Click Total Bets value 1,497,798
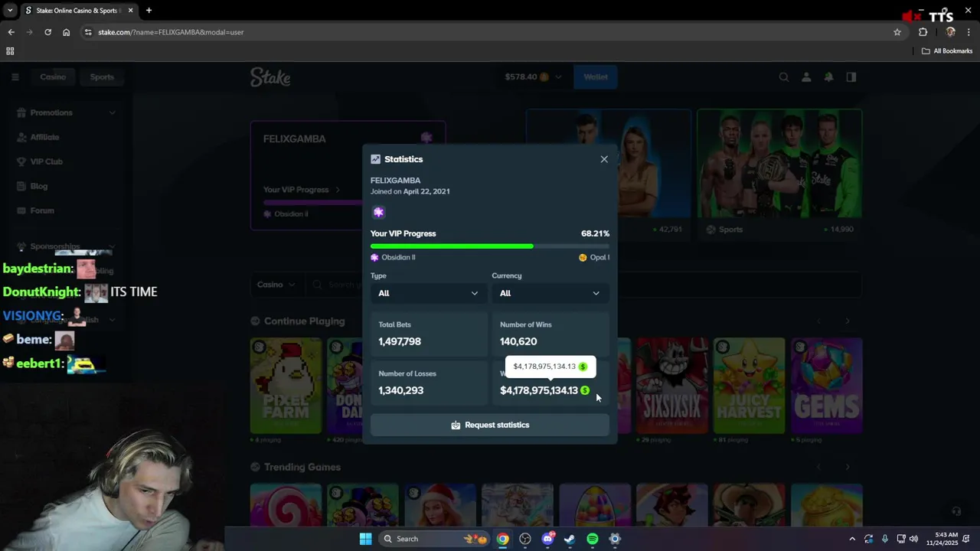This screenshot has width=980, height=551. 400,341
